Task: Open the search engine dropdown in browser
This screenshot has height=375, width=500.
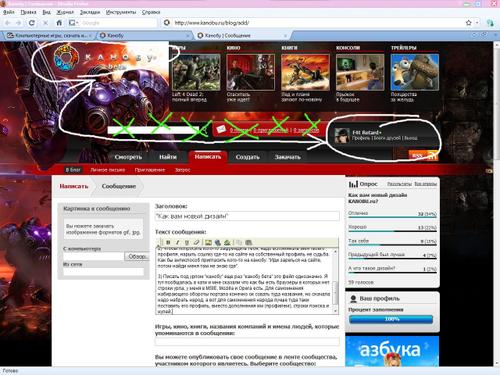Action: coord(73,23)
